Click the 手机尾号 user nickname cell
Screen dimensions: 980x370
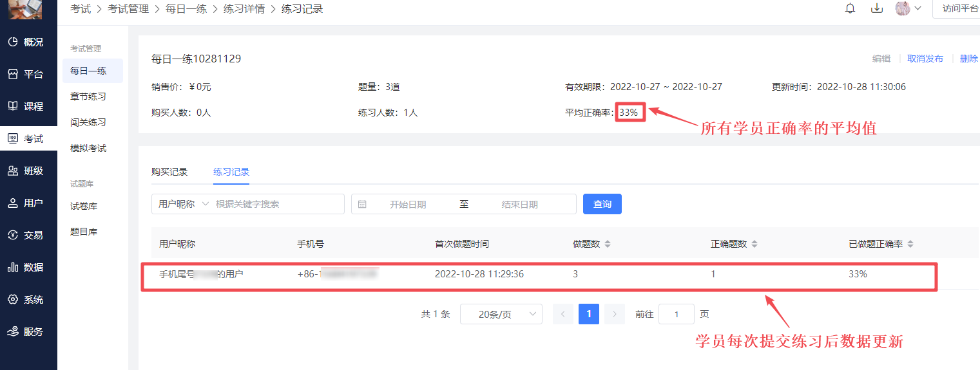click(201, 274)
